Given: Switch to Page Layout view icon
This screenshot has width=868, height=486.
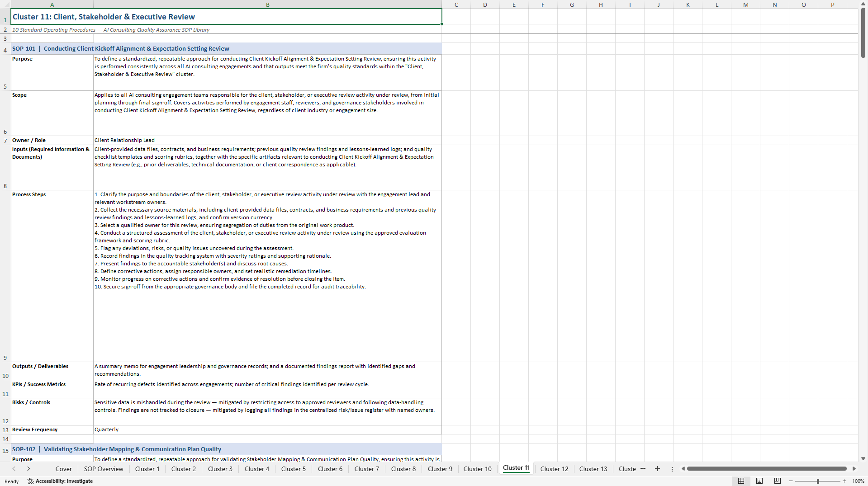Looking at the screenshot, I should 759,481.
